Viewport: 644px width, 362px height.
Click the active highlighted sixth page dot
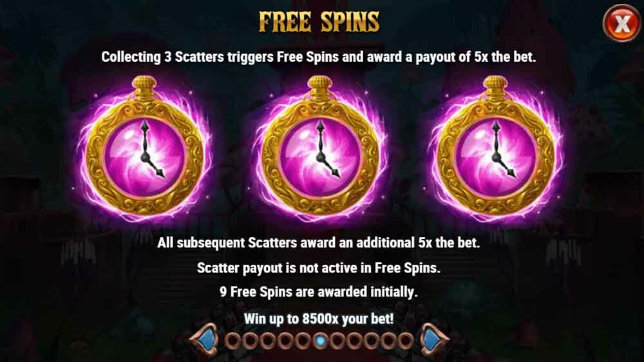point(320,341)
